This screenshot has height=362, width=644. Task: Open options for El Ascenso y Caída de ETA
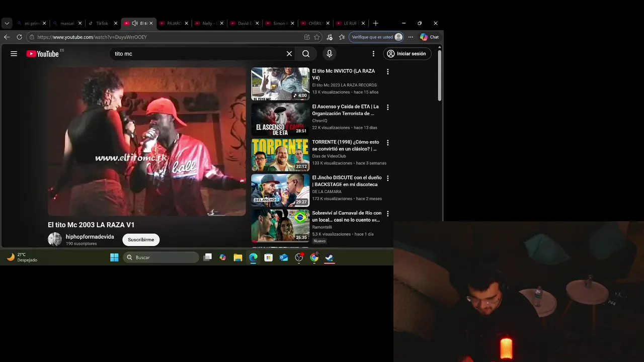387,107
